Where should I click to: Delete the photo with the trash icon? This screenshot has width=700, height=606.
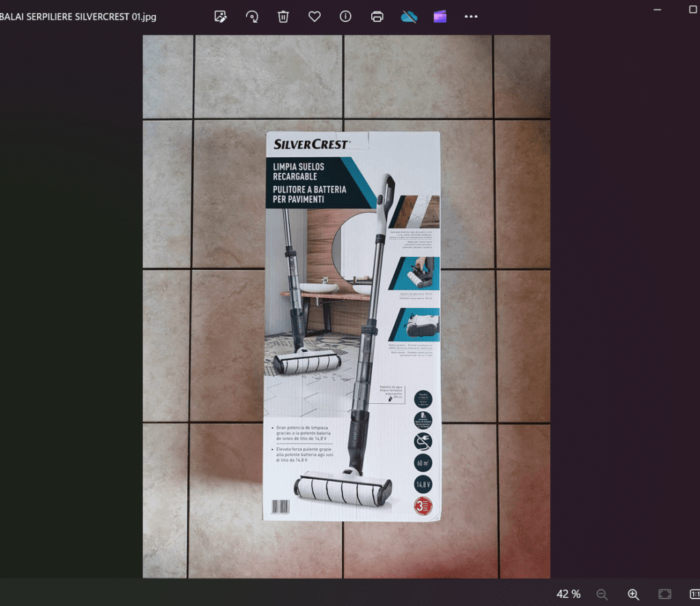point(283,16)
